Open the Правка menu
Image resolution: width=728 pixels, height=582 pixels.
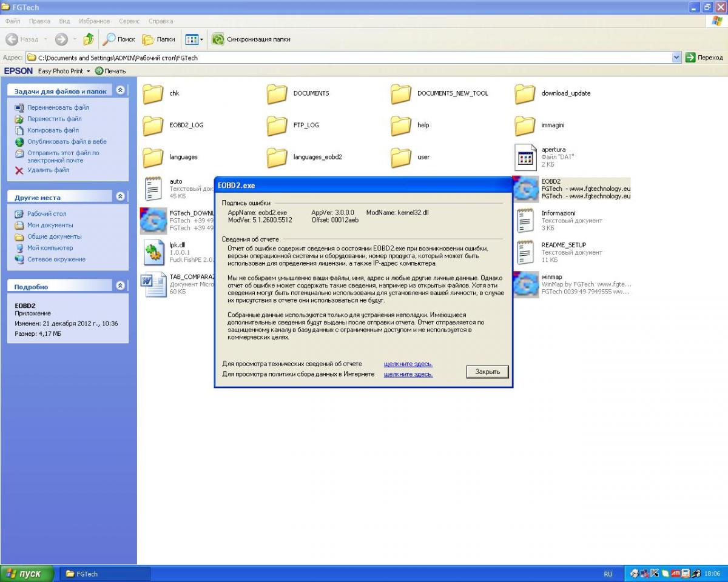(x=39, y=21)
